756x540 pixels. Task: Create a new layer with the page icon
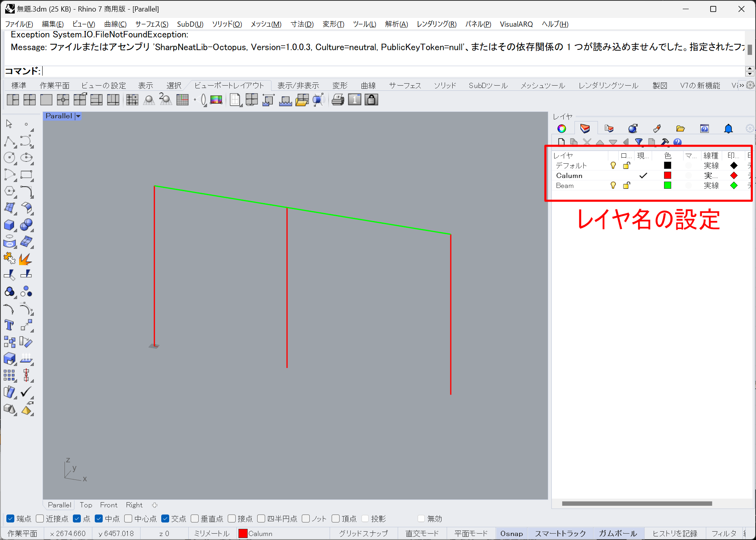click(561, 142)
